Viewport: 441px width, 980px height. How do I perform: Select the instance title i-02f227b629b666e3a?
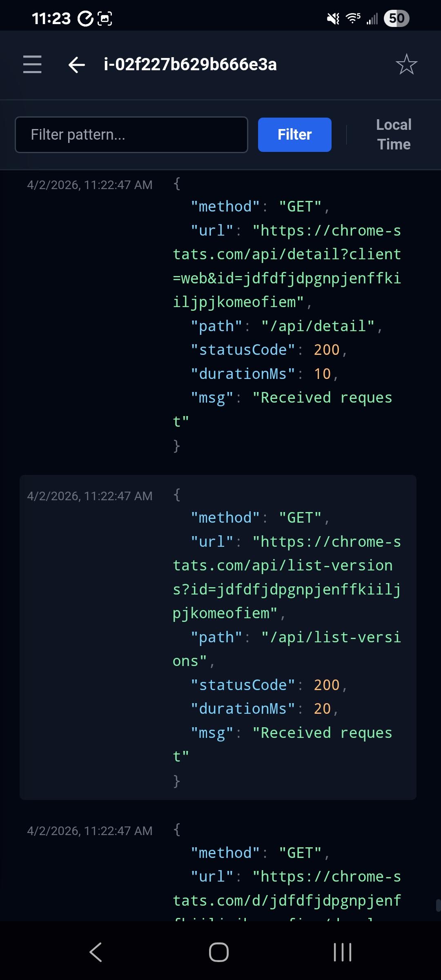(x=190, y=65)
